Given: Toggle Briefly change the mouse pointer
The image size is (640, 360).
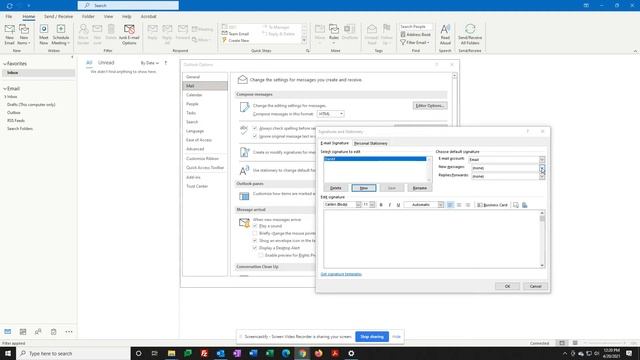Looking at the screenshot, I should [x=255, y=233].
